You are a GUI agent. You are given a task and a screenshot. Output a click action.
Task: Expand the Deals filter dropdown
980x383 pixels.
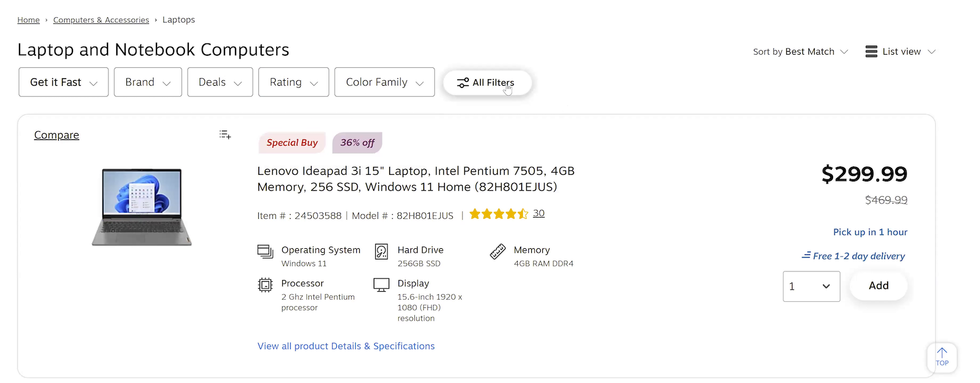pyautogui.click(x=220, y=82)
